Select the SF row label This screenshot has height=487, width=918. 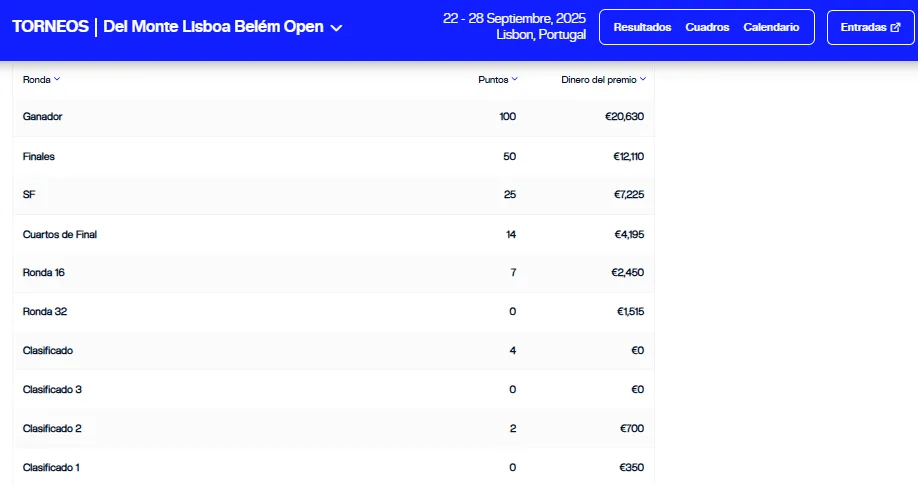(29, 194)
